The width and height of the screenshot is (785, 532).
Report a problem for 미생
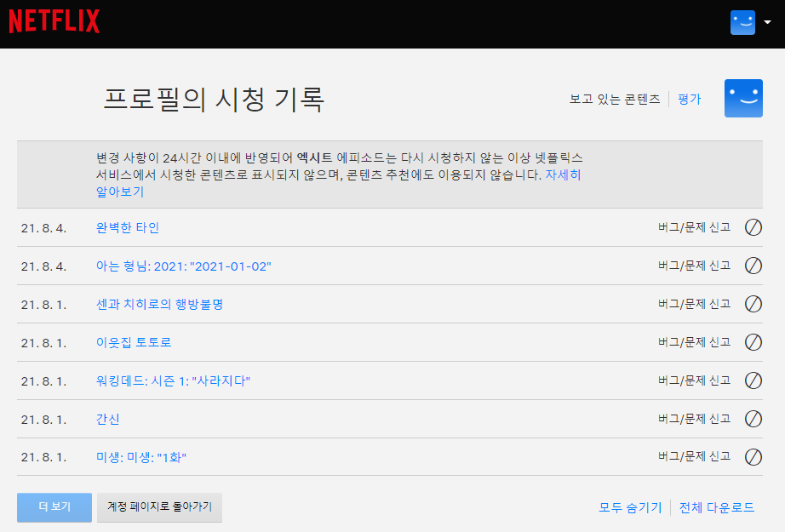tap(694, 456)
